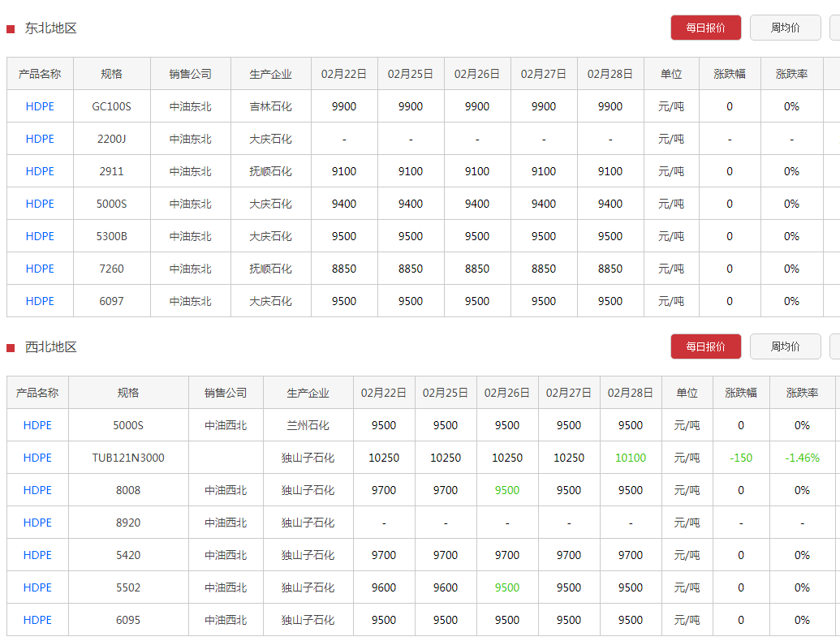Open HDPE link in 5420 row
This screenshot has height=641, width=840.
pos(37,555)
